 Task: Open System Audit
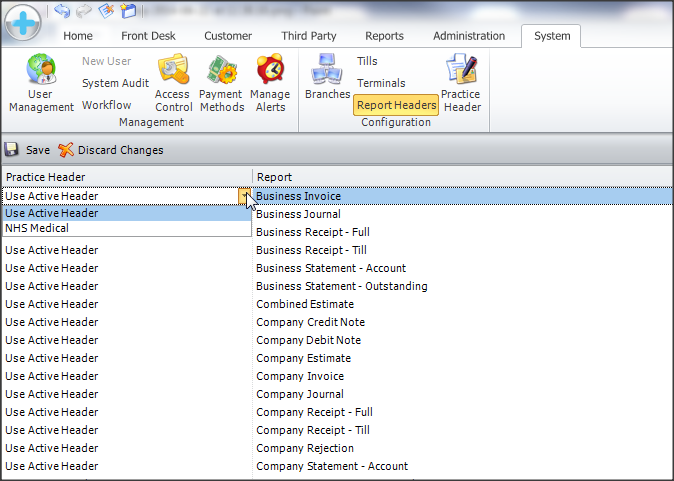(x=115, y=83)
